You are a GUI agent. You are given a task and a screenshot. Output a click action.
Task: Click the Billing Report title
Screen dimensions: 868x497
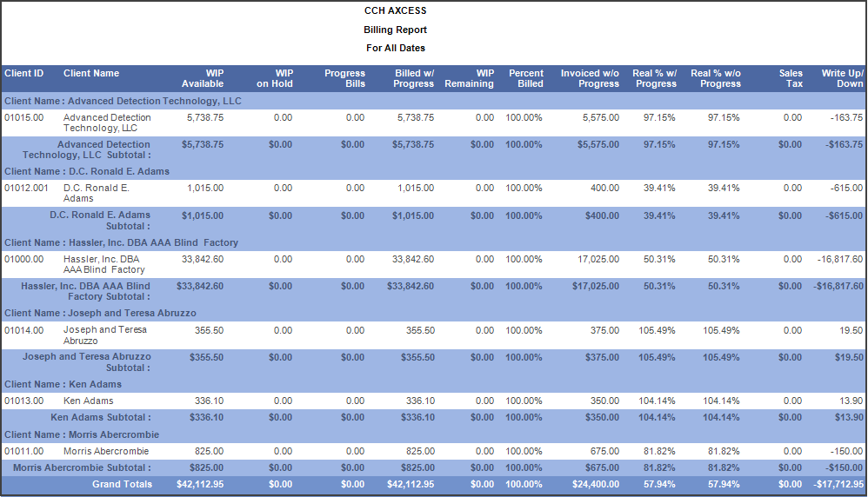click(x=395, y=30)
